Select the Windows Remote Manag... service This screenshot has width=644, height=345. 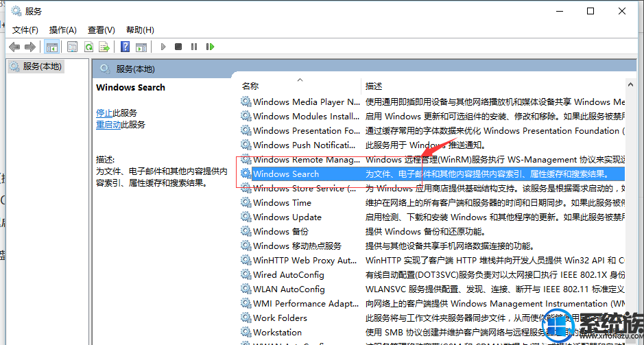click(x=307, y=159)
